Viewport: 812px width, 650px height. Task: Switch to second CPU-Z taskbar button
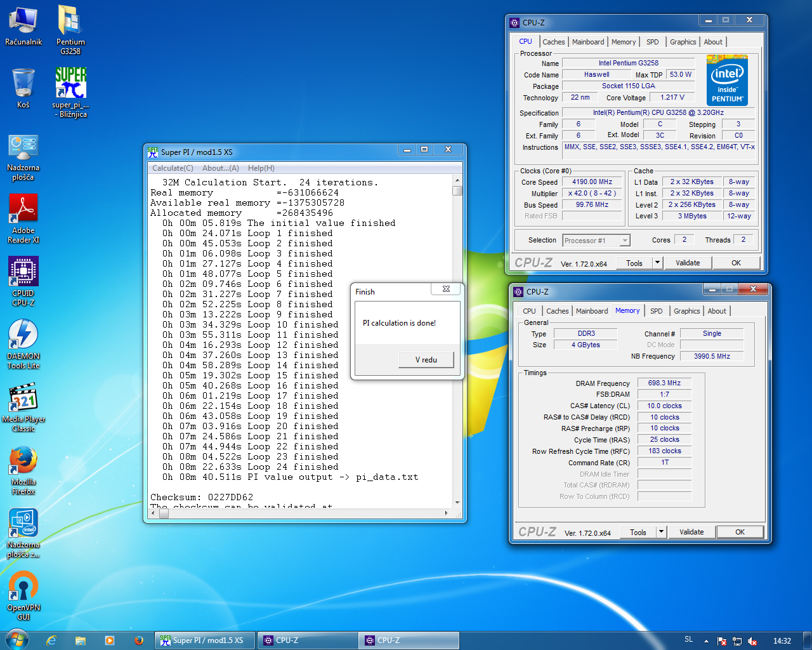point(409,640)
